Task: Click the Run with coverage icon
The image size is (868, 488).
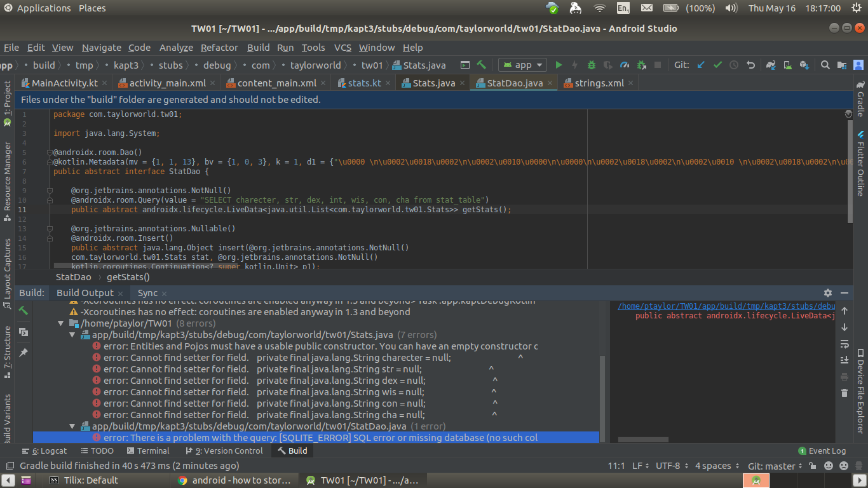Action: (x=608, y=65)
